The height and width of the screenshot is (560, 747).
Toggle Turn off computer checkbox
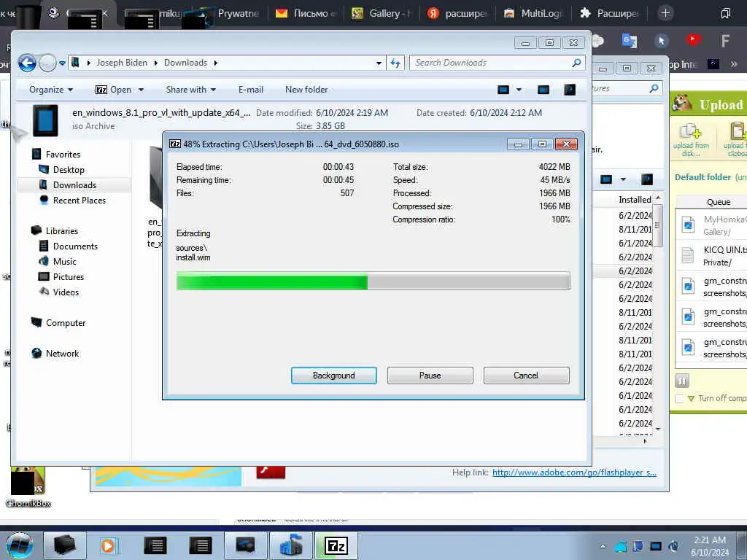coord(679,398)
